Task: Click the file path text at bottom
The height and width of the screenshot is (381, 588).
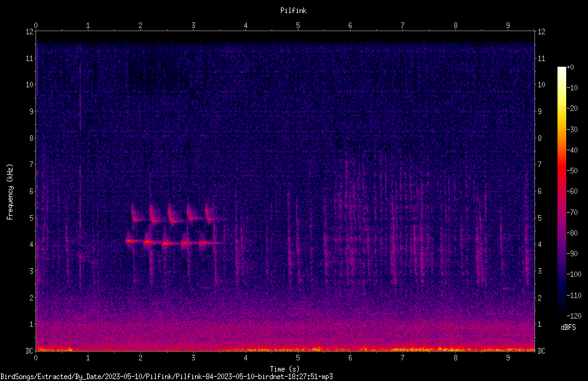Action: (x=166, y=377)
